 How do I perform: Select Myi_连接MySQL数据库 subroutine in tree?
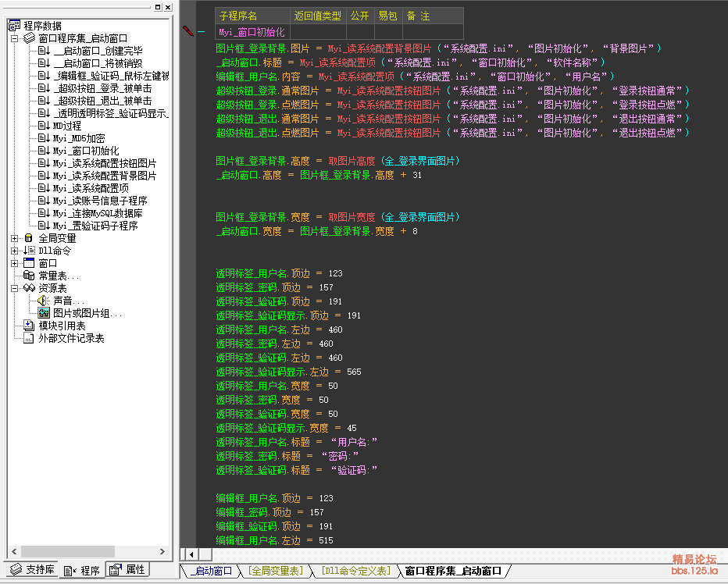(97, 213)
